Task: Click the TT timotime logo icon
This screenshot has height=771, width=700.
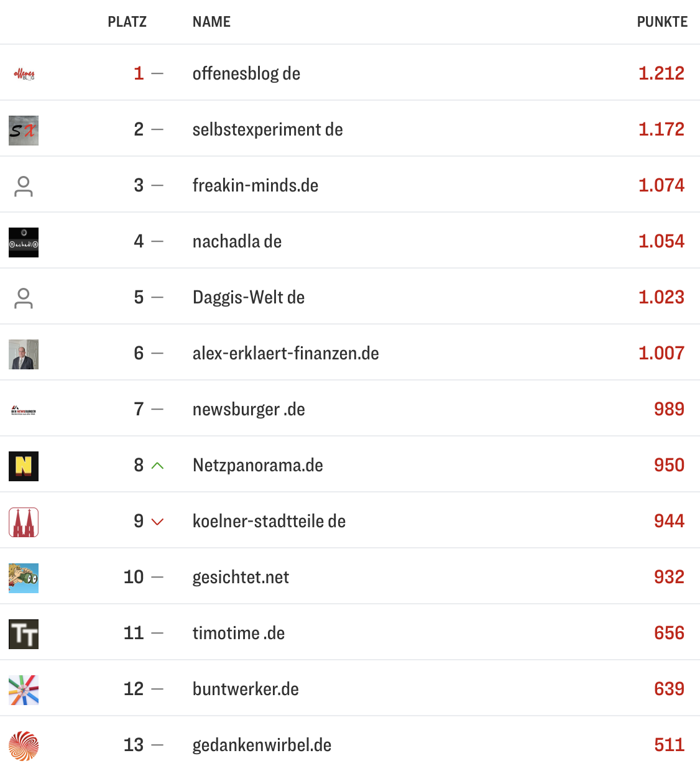Action: [x=24, y=634]
